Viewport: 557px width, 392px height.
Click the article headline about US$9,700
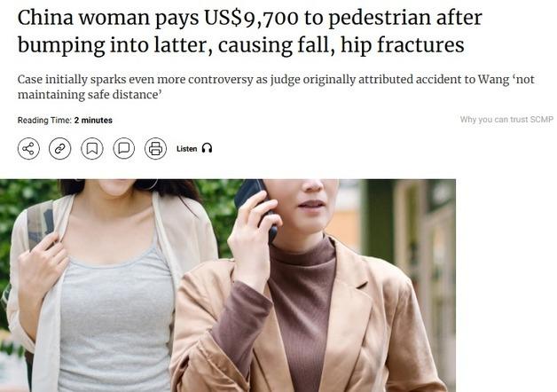[x=249, y=31]
